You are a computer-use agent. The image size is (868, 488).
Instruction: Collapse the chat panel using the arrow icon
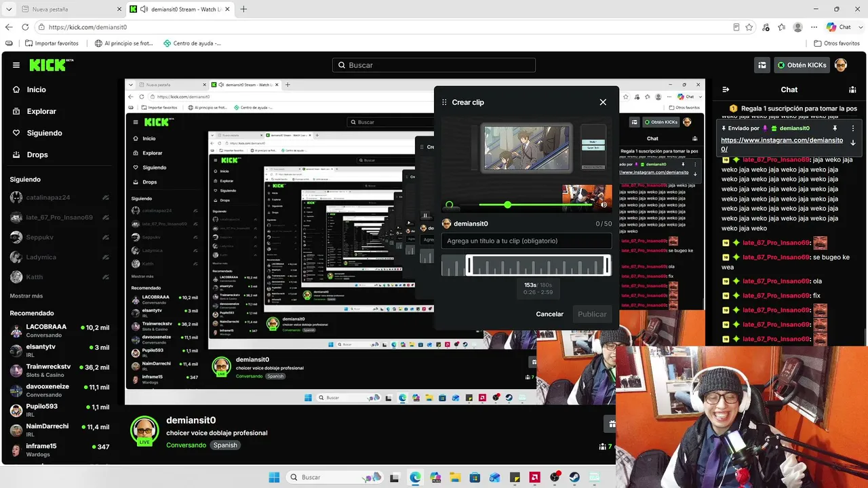pyautogui.click(x=726, y=89)
